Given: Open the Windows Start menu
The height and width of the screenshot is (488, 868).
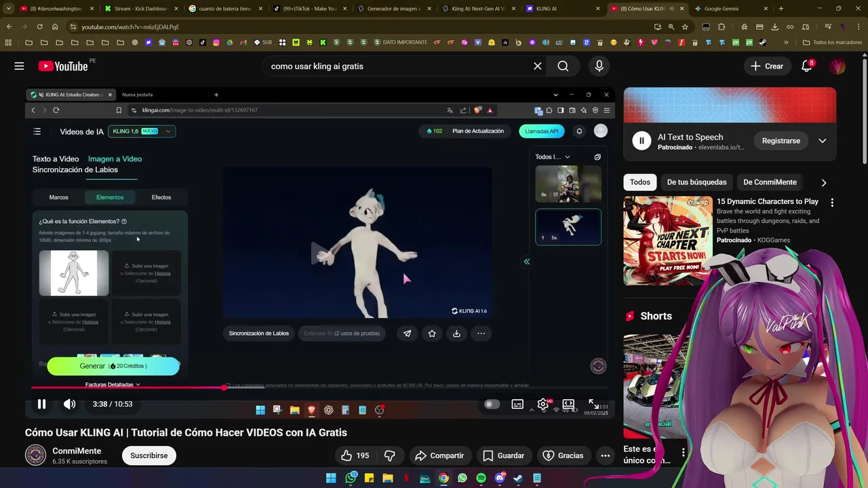Looking at the screenshot, I should (x=331, y=478).
